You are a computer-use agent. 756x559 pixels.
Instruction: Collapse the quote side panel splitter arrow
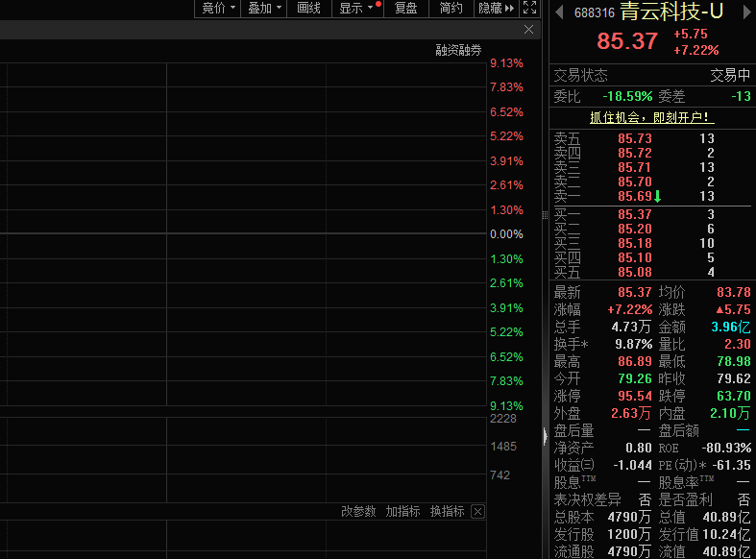pos(546,437)
